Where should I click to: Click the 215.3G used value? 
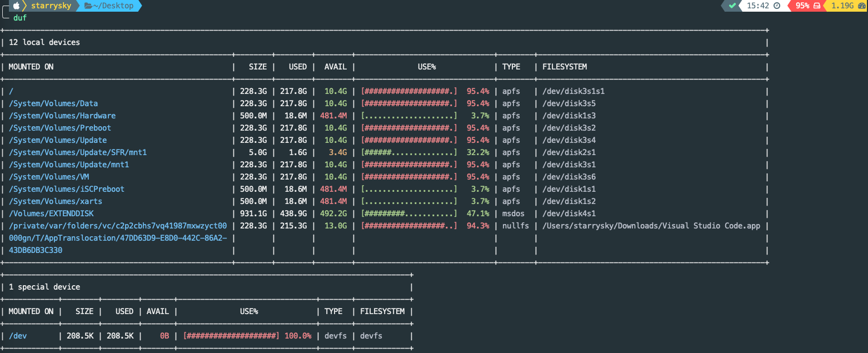click(293, 226)
